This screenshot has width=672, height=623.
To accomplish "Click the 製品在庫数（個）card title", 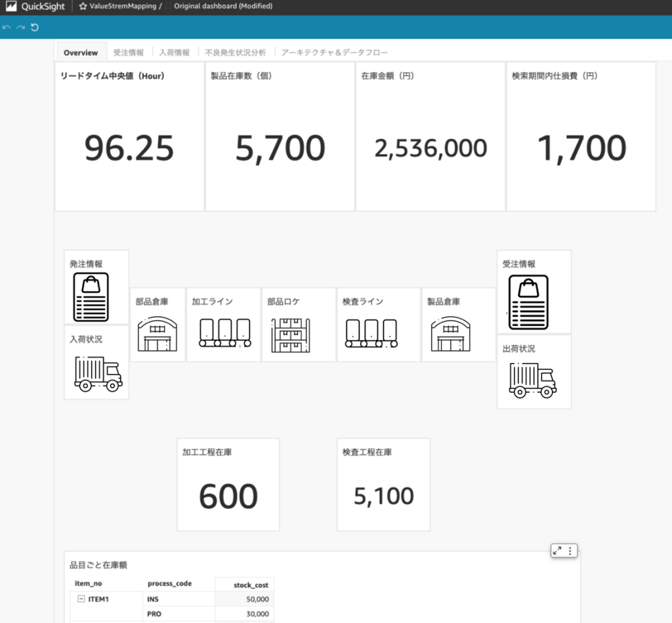I will coord(241,76).
